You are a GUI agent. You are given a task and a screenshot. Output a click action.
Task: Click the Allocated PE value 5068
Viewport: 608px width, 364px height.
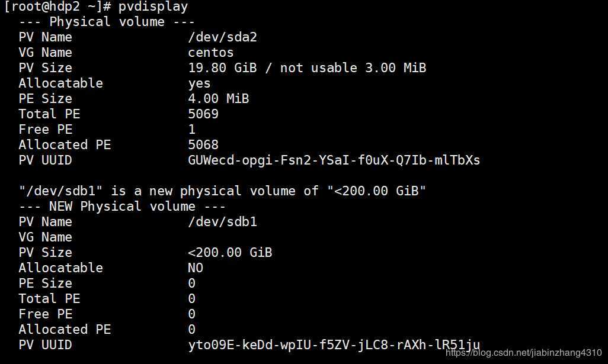pyautogui.click(x=203, y=144)
